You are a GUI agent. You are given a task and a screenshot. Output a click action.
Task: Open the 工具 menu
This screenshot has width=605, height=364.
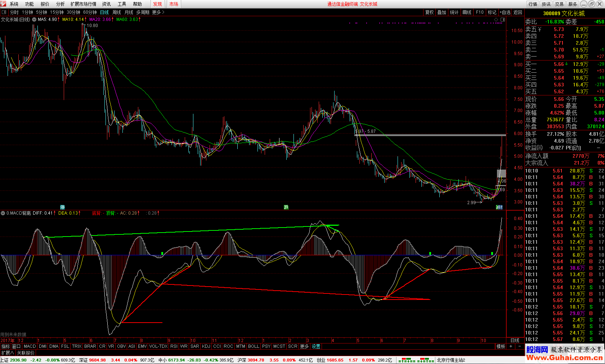click(x=122, y=4)
